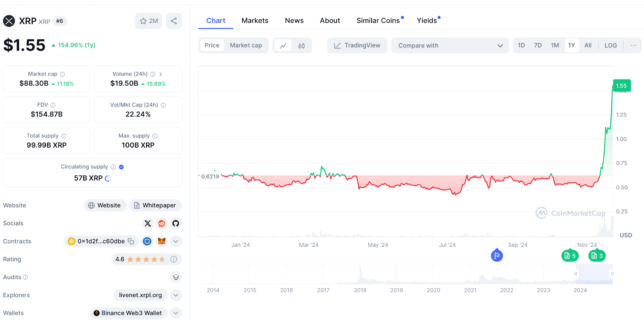Select line chart type
644x320 pixels.
click(283, 46)
